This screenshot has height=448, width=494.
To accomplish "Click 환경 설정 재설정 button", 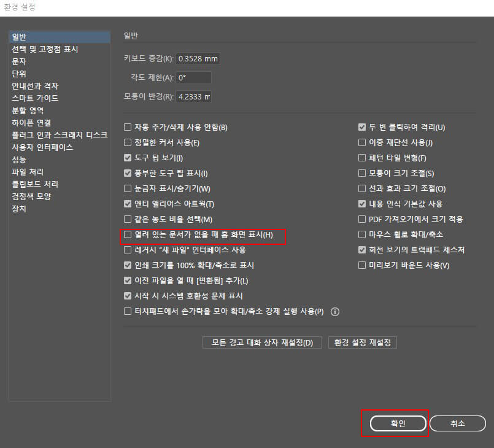I will (x=362, y=342).
